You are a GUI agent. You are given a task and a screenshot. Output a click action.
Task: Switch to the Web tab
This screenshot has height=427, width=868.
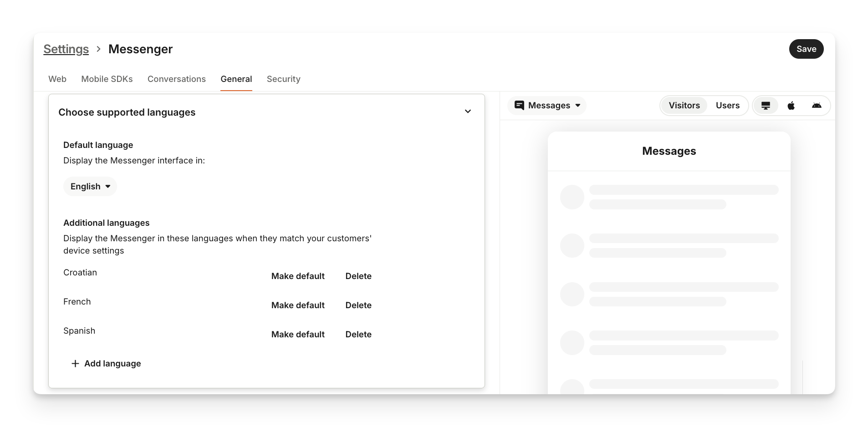tap(57, 79)
